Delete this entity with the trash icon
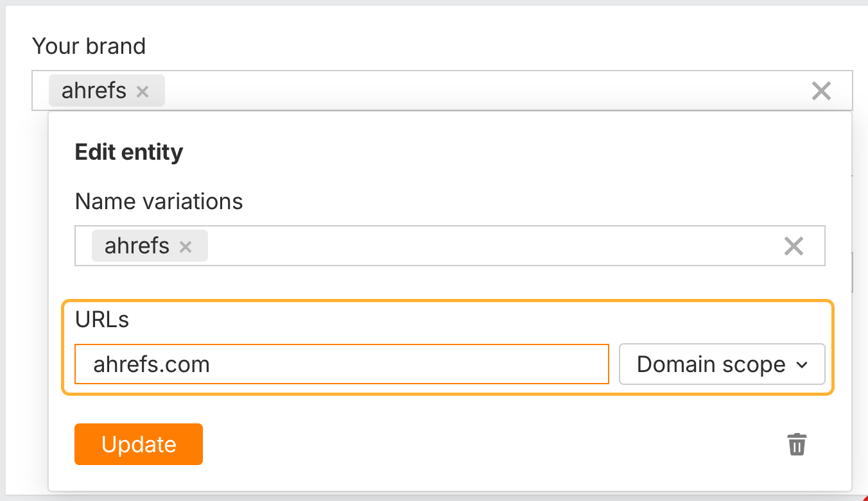Image resolution: width=868 pixels, height=501 pixels. coord(796,444)
